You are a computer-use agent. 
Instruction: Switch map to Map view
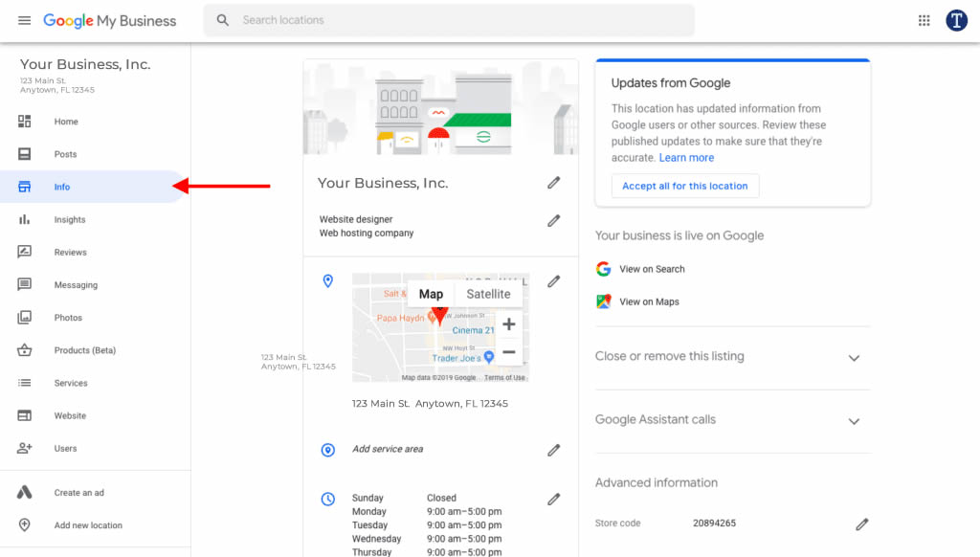coord(431,294)
